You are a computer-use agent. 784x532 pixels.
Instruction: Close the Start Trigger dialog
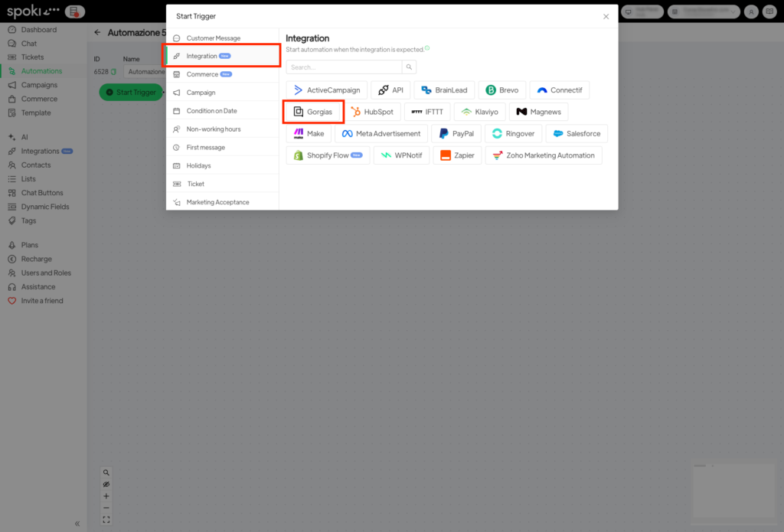click(606, 16)
